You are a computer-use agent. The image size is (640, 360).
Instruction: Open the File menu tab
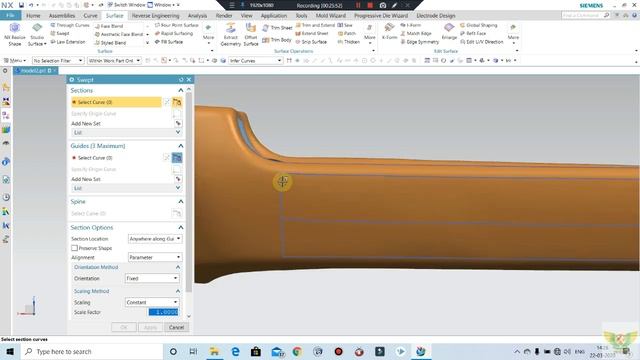[10, 16]
